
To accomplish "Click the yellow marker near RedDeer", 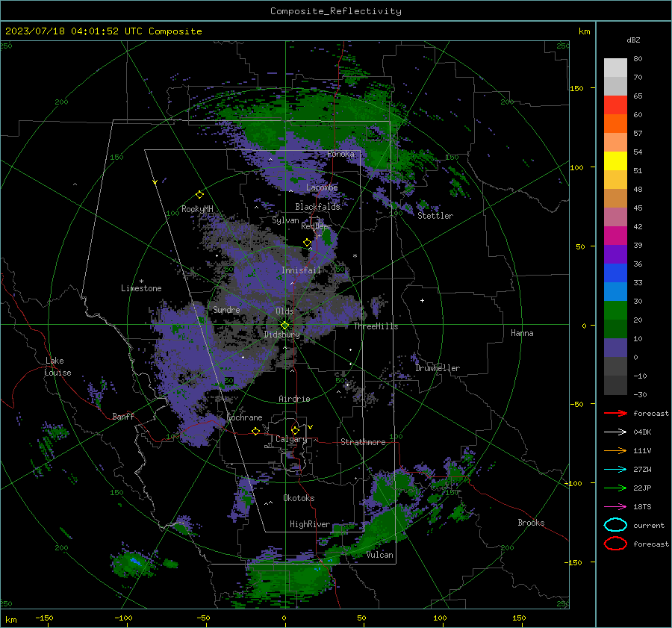I will click(307, 243).
